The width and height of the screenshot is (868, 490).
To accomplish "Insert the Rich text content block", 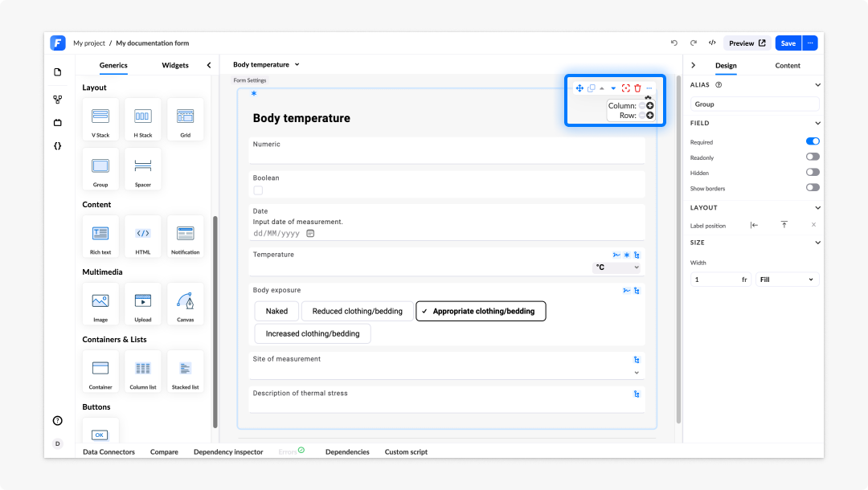I will (x=100, y=237).
